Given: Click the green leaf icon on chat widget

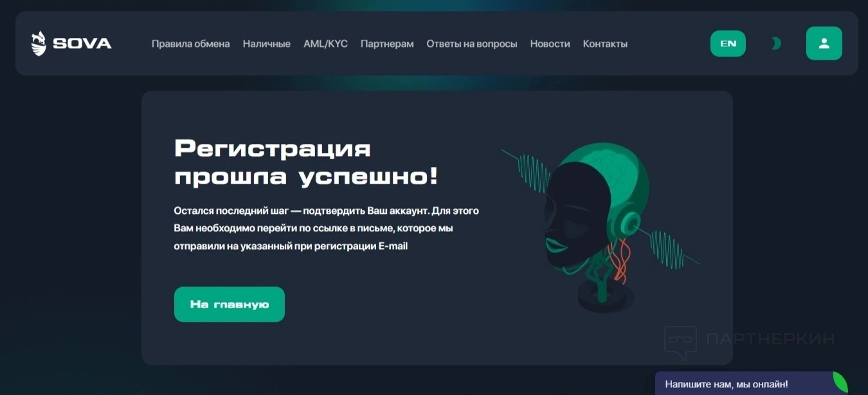Looking at the screenshot, I should [x=840, y=382].
